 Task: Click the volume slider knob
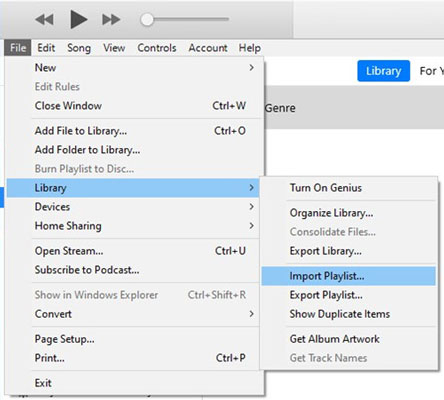coord(147,19)
